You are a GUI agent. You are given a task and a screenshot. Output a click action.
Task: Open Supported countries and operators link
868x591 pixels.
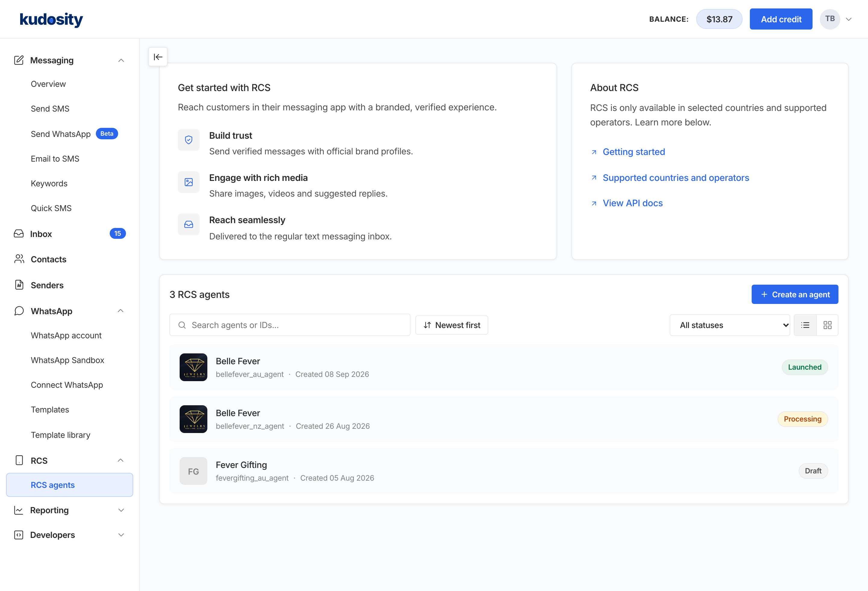coord(676,178)
